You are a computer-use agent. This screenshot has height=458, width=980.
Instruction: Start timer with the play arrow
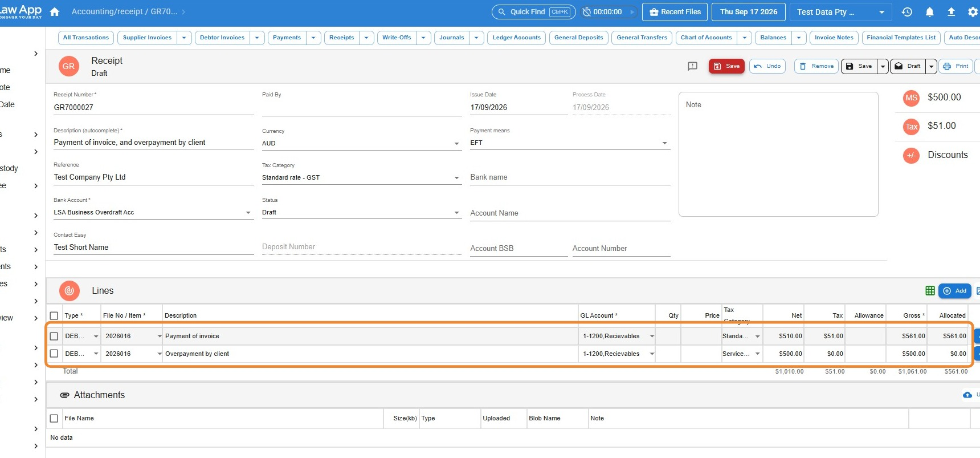[632, 12]
